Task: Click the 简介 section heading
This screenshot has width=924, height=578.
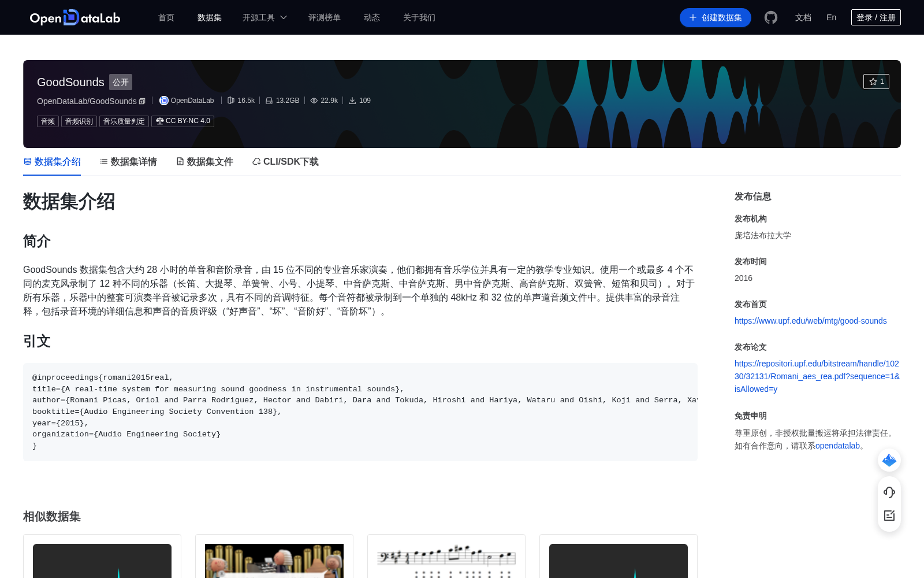Action: point(37,241)
